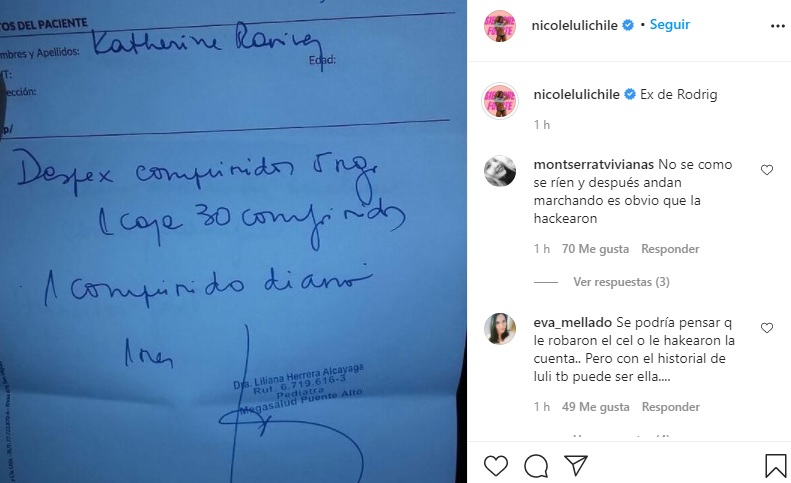Screen dimensions: 791x483
Task: Open montserratvivianas's profile picture
Action: pos(500,171)
